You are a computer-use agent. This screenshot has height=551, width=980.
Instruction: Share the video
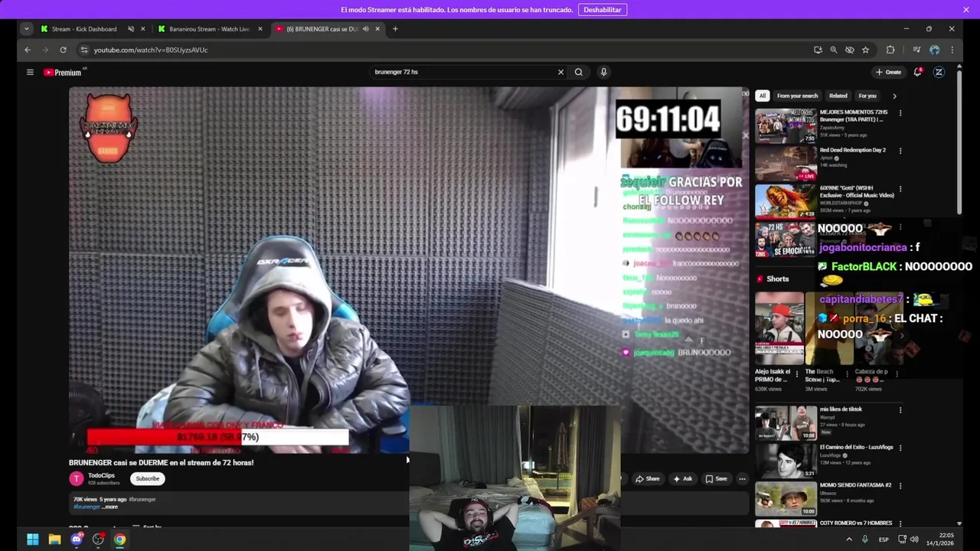(647, 479)
